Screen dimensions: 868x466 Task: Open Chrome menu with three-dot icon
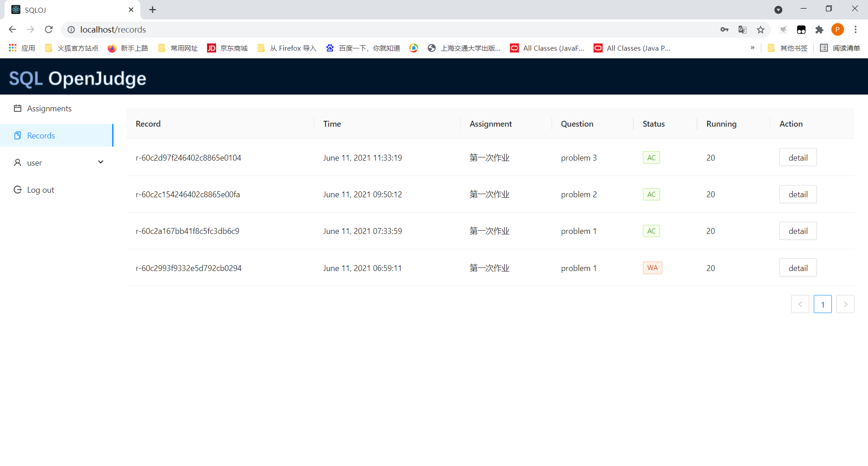pos(855,29)
